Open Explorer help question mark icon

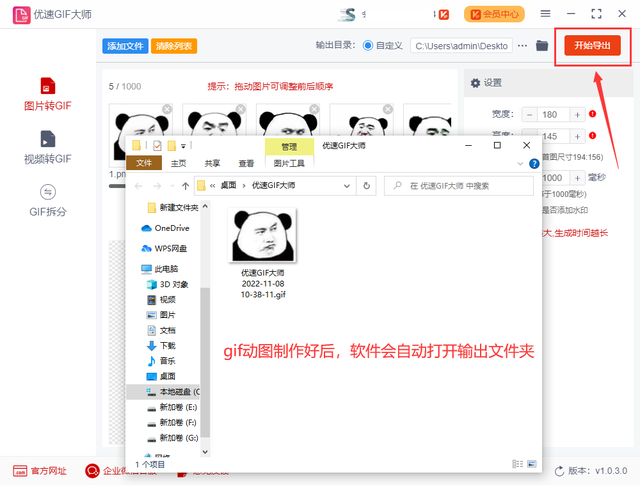coord(534,164)
